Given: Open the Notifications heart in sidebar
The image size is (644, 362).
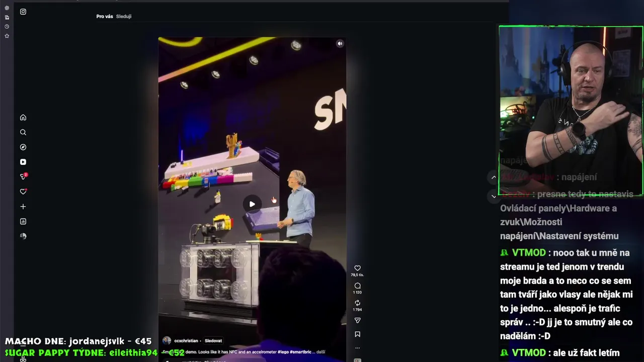Looking at the screenshot, I should (23, 192).
